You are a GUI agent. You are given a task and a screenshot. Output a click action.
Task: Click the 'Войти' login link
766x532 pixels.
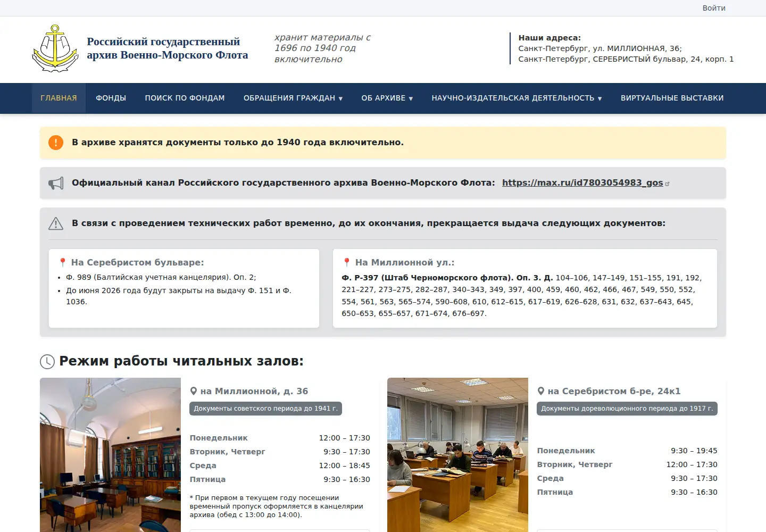[714, 8]
